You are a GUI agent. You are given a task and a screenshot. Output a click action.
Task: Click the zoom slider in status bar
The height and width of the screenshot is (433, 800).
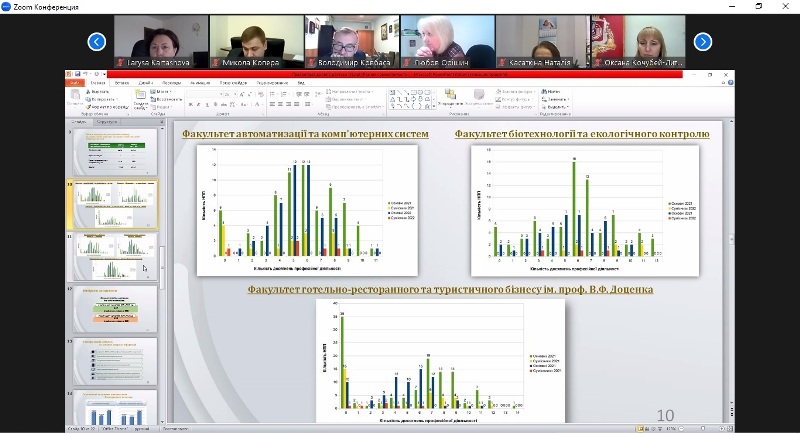click(x=702, y=429)
